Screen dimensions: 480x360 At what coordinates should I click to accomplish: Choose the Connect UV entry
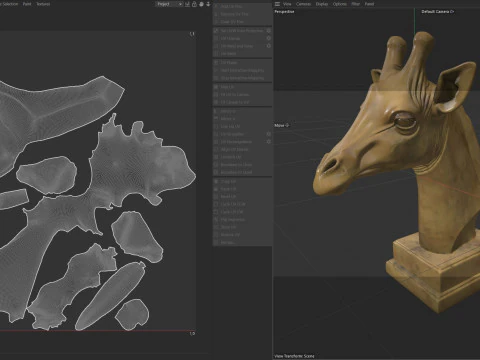point(242,157)
